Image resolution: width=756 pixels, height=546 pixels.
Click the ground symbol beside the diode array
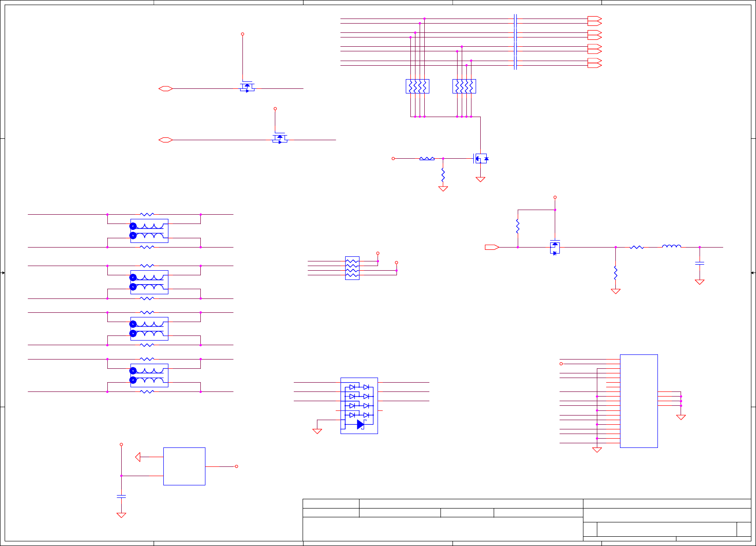point(317,431)
